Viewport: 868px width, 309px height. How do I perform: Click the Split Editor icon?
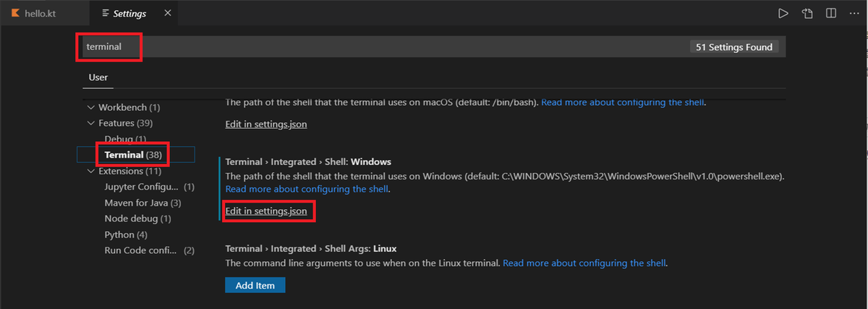(831, 14)
